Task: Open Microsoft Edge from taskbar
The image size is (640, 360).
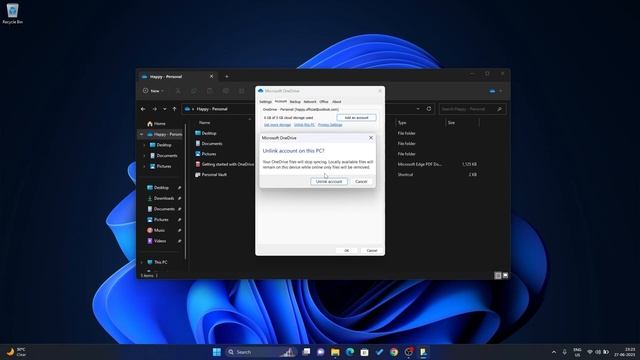Action: pyautogui.click(x=350, y=352)
